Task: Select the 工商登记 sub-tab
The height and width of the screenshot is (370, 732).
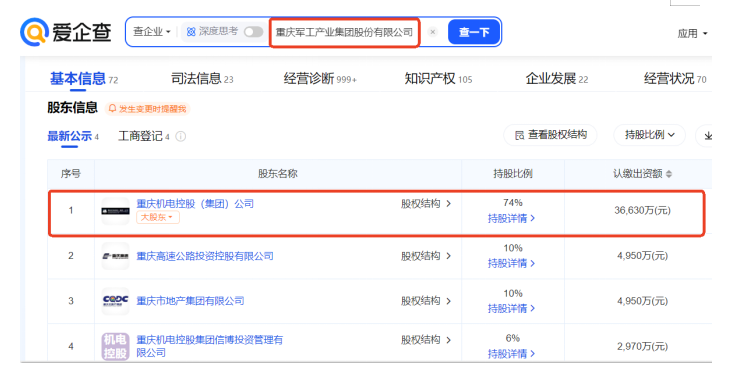Action: click(144, 136)
